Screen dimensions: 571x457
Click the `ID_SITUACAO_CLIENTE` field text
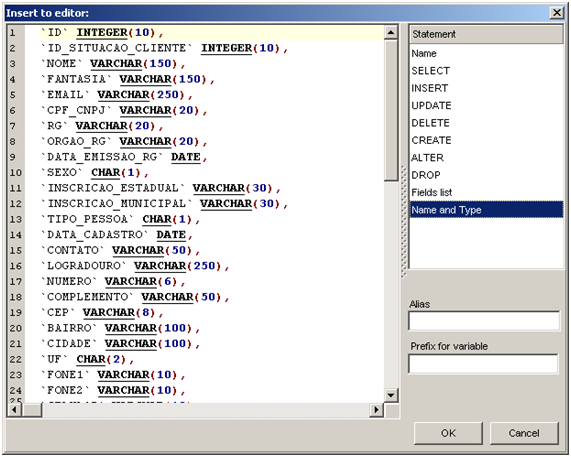117,48
